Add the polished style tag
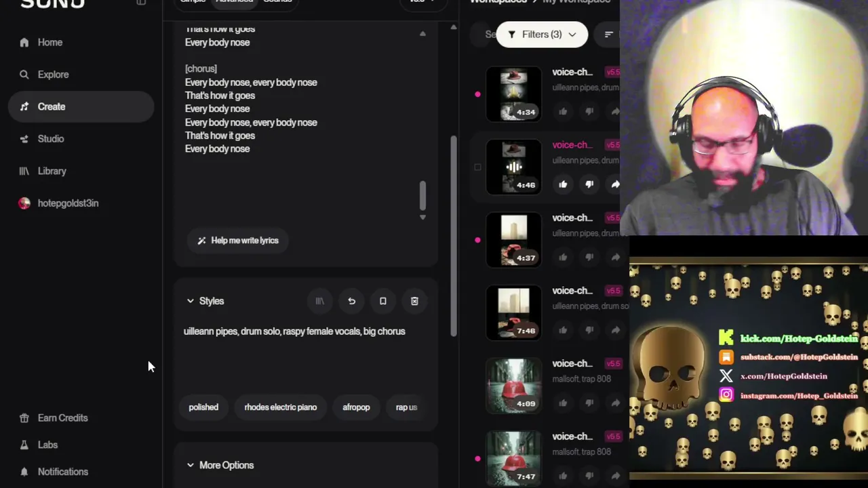This screenshot has width=868, height=488. (x=203, y=407)
